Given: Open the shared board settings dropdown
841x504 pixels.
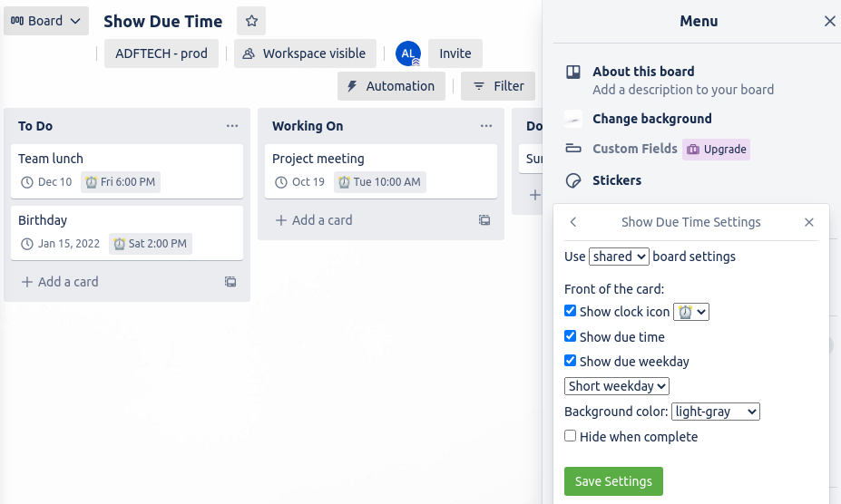Looking at the screenshot, I should (x=619, y=257).
